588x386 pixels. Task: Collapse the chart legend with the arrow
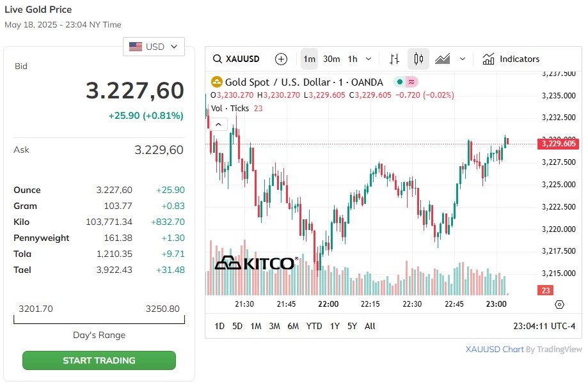(219, 124)
